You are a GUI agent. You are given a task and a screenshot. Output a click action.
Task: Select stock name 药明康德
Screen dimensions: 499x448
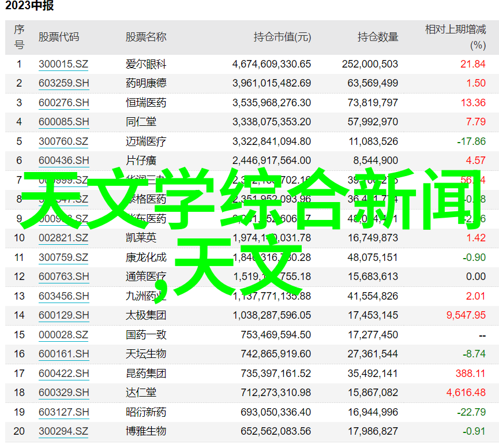[x=146, y=83]
